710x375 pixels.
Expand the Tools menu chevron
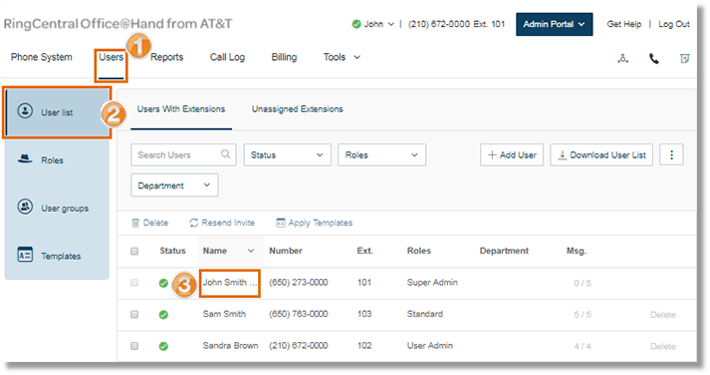coord(357,58)
